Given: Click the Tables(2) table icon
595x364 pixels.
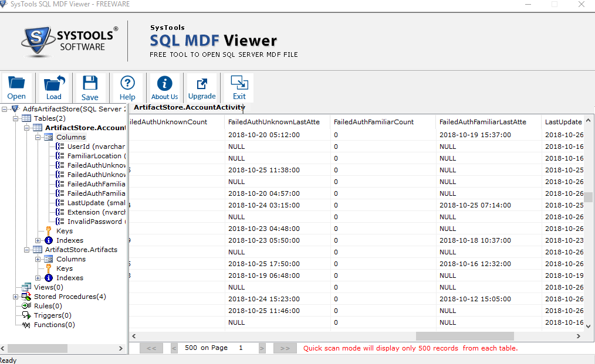Looking at the screenshot, I should (x=26, y=118).
